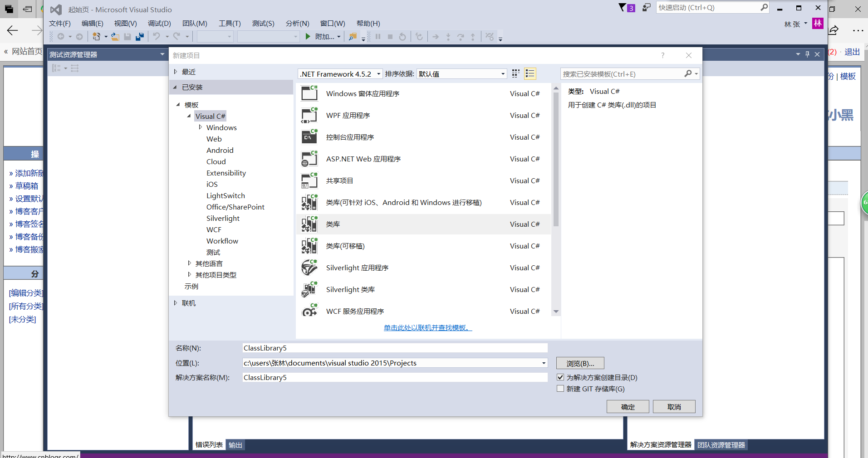Select the Silverlight 类库 template icon
The image size is (868, 458).
click(x=310, y=289)
